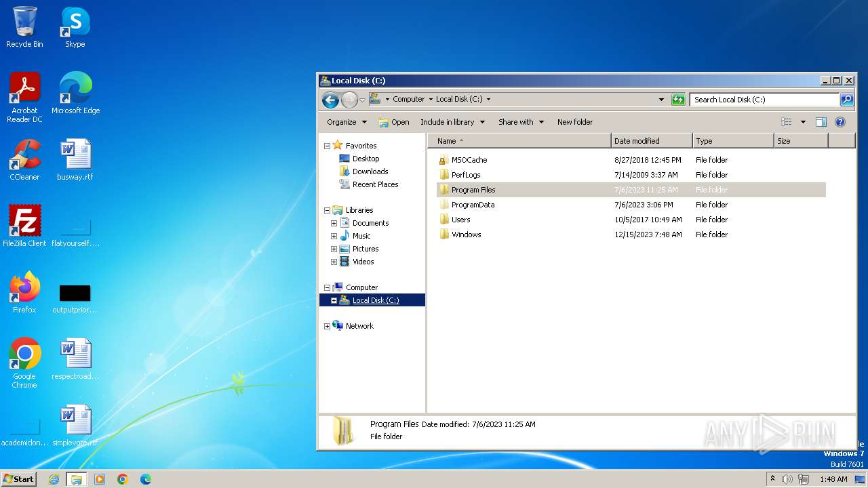
Task: Click the Start button
Action: pos(18,479)
